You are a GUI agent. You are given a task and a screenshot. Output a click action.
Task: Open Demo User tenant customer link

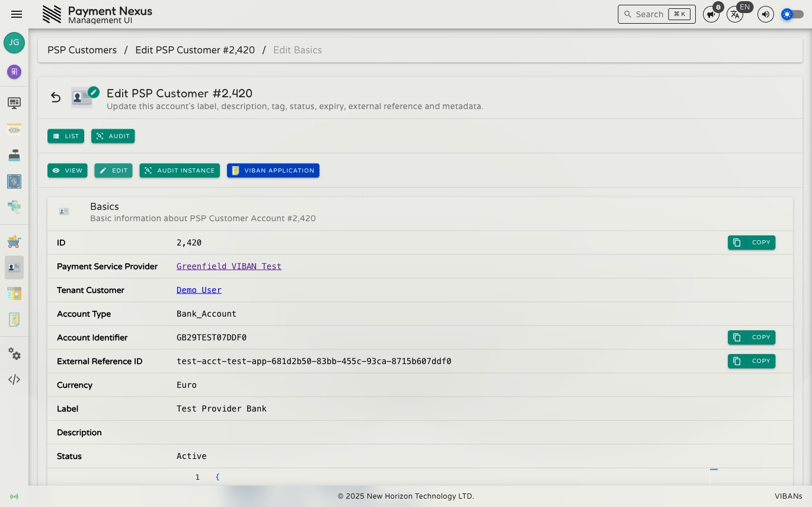pos(199,290)
